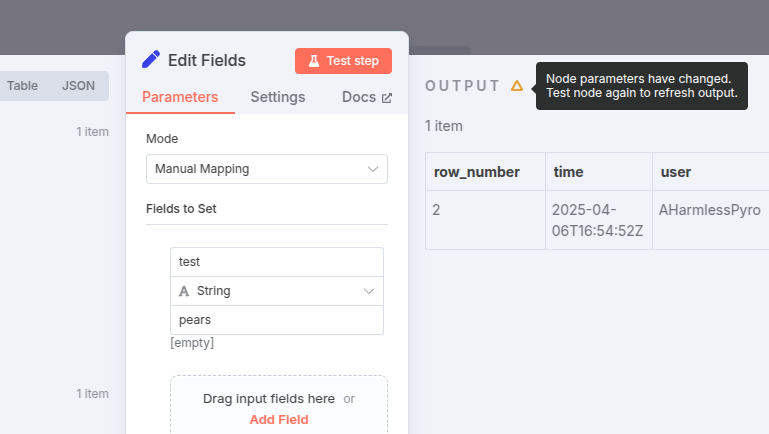Image resolution: width=769 pixels, height=434 pixels.
Task: Click the field name input containing test
Action: pos(277,262)
